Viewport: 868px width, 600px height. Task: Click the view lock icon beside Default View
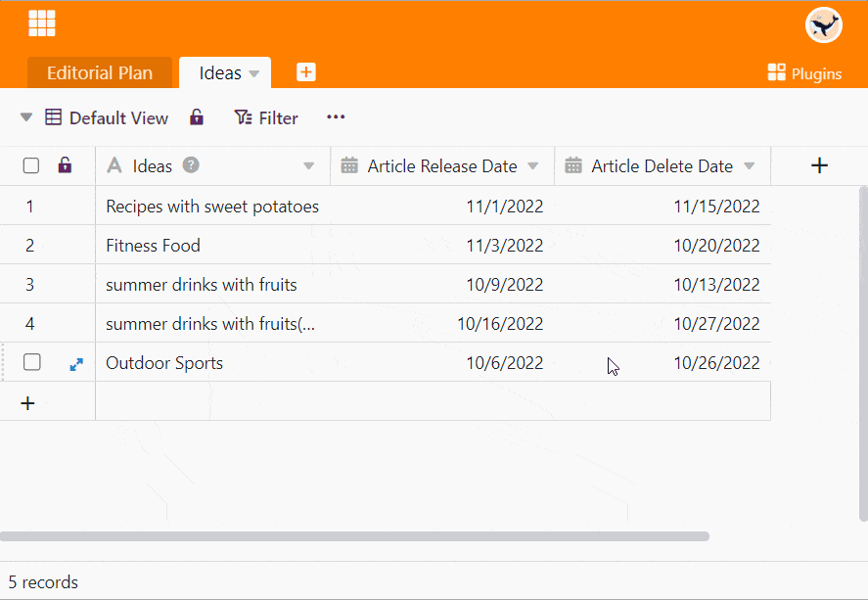coord(197,117)
